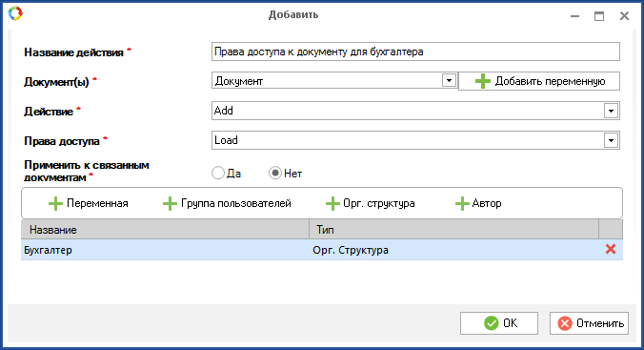
Task: Delete the Бухгалтер row with the red X
Action: [x=611, y=249]
